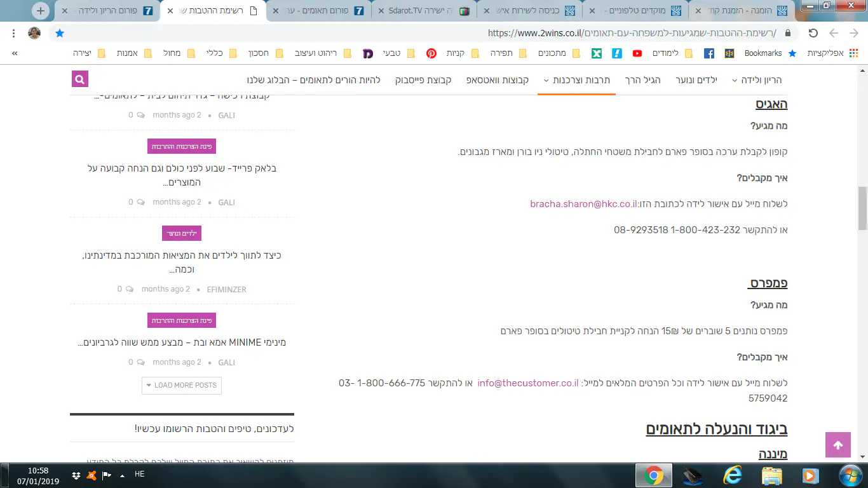The image size is (868, 488).
Task: Open the bracha.sharon@hkc.co.il email link
Action: [x=583, y=204]
